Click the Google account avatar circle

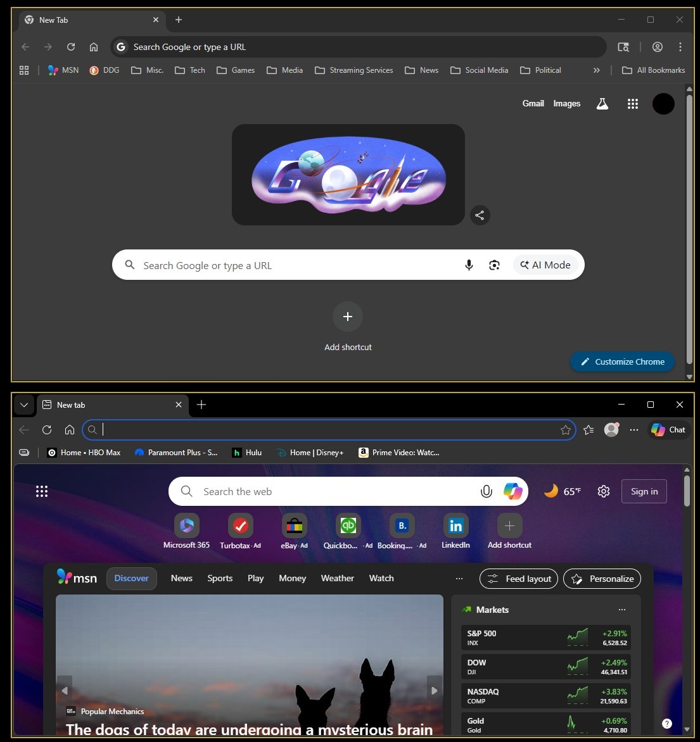[663, 104]
